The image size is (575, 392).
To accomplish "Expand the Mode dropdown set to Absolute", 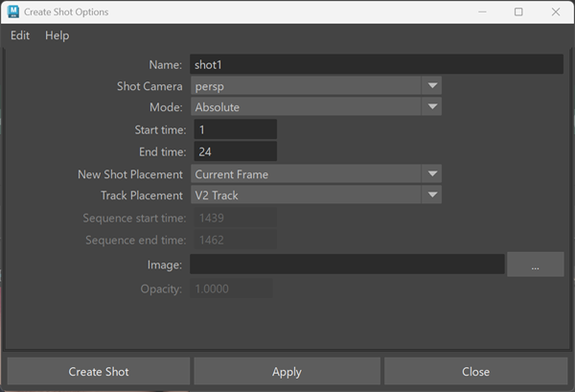I will (x=316, y=107).
